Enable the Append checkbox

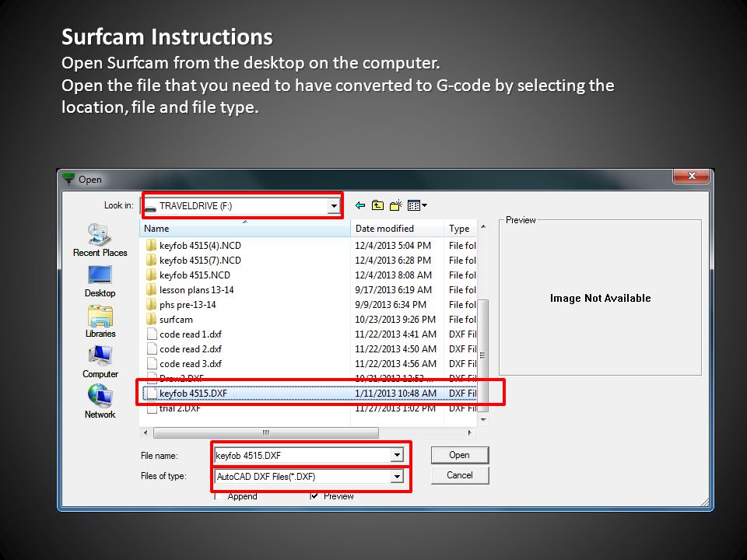[219, 496]
